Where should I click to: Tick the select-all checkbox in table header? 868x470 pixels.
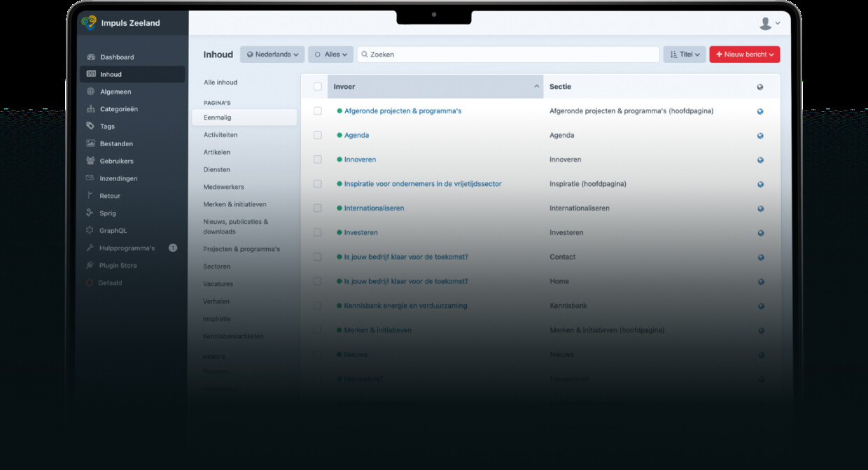(x=318, y=87)
